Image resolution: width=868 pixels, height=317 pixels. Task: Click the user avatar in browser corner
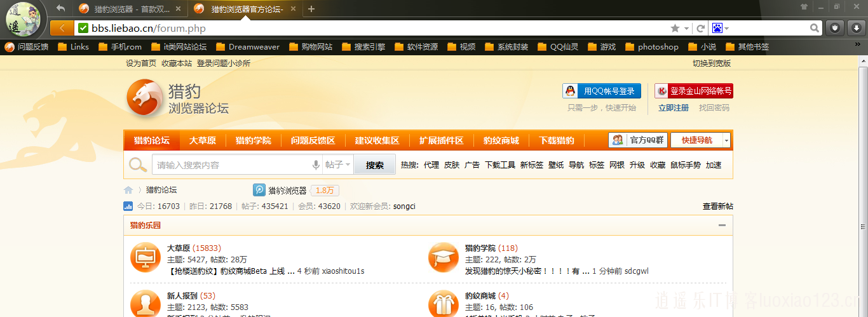[23, 19]
